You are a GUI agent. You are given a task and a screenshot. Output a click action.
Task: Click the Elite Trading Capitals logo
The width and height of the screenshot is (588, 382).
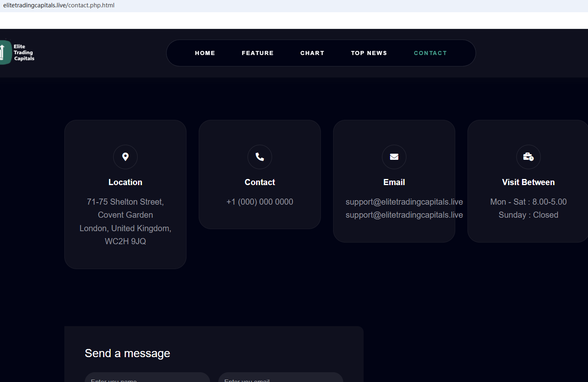(17, 52)
